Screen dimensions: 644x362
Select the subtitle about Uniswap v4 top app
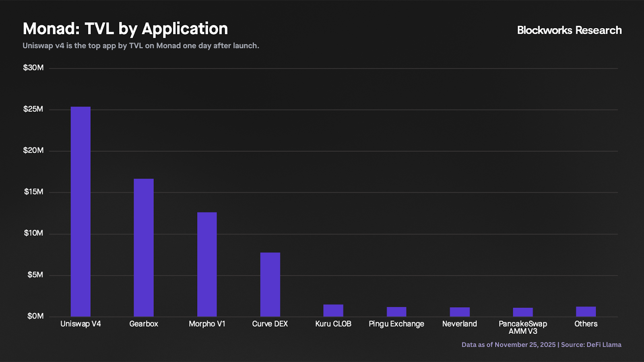pos(141,46)
